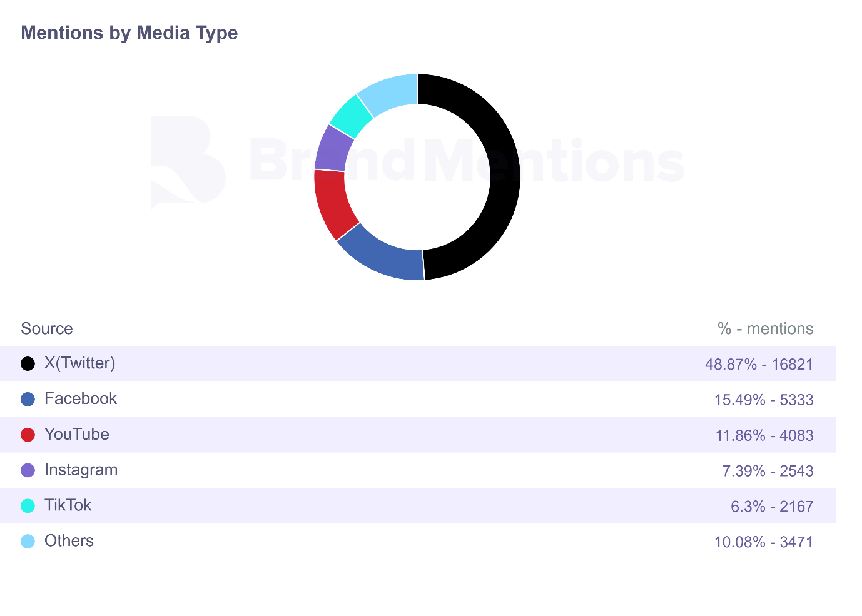The height and width of the screenshot is (616, 862).
Task: Click the Instagram source label
Action: (x=81, y=470)
